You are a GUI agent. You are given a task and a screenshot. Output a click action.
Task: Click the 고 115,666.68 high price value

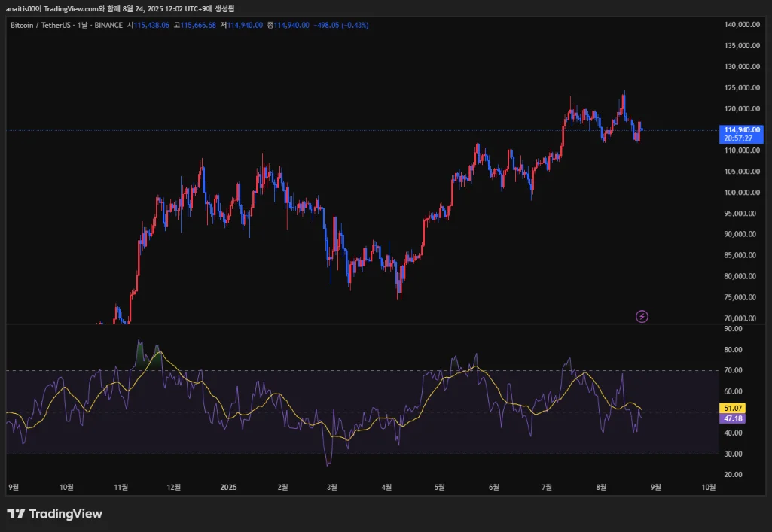coord(194,25)
